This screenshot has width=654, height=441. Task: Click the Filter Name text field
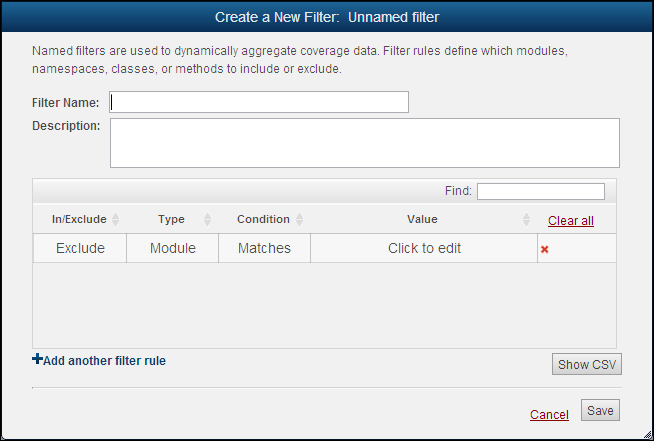259,102
